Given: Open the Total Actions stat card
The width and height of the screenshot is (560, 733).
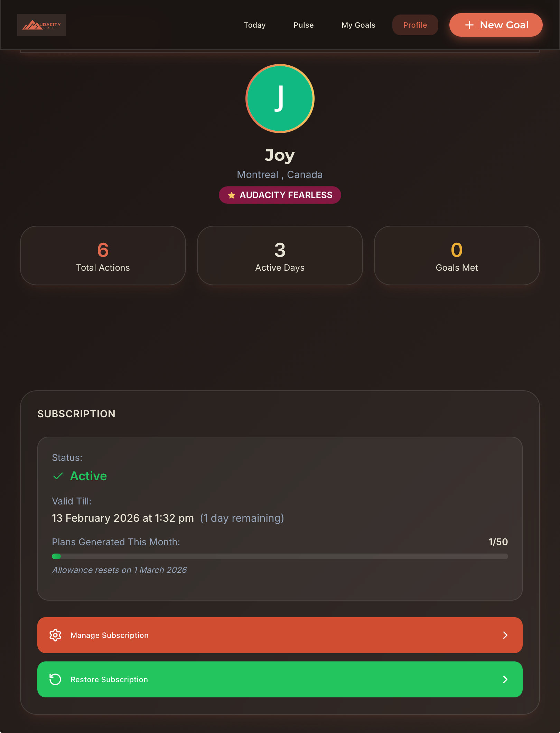Looking at the screenshot, I should click(103, 256).
